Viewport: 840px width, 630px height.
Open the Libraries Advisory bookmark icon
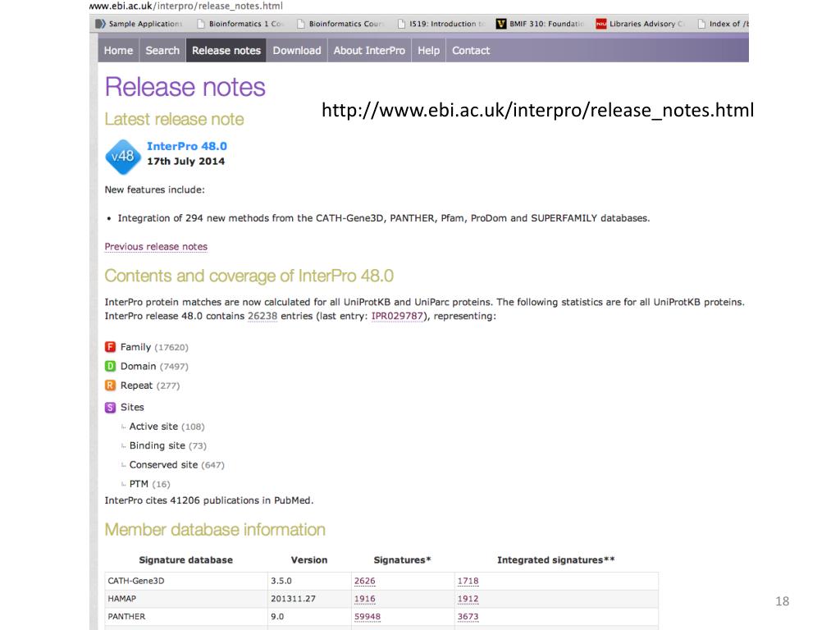pyautogui.click(x=601, y=24)
